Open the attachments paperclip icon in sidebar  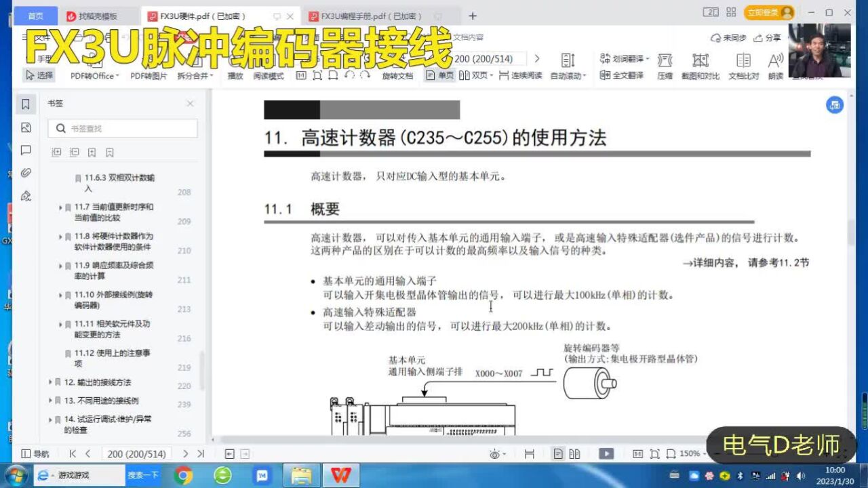(26, 173)
